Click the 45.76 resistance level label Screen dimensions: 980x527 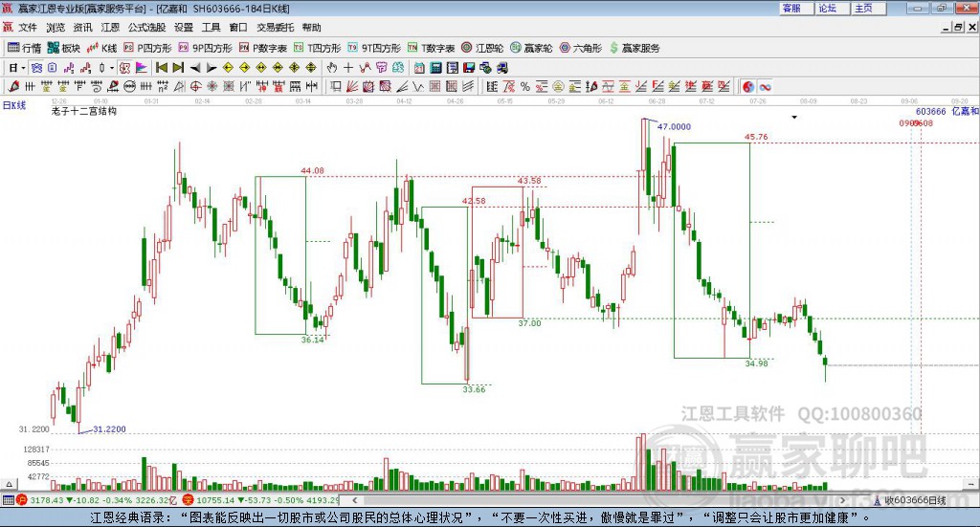(756, 137)
